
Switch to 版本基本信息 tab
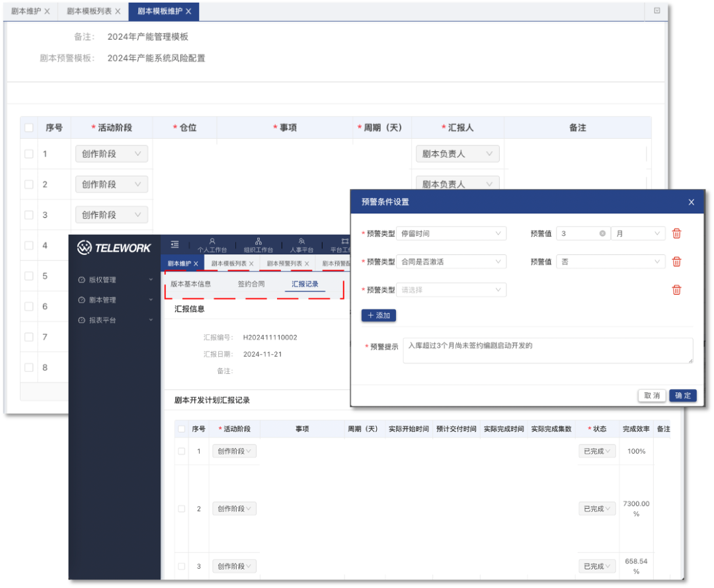point(191,284)
